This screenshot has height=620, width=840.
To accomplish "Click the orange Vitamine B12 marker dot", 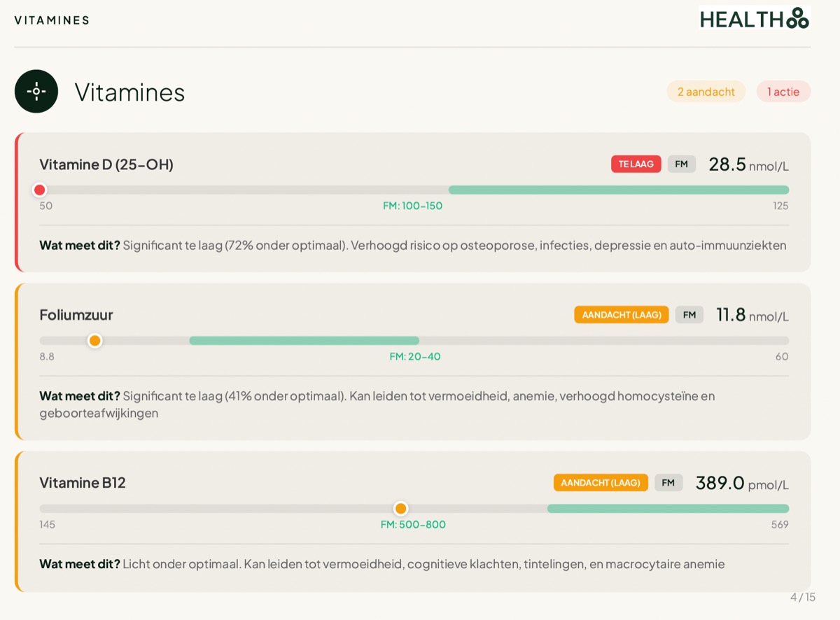I will pyautogui.click(x=400, y=509).
